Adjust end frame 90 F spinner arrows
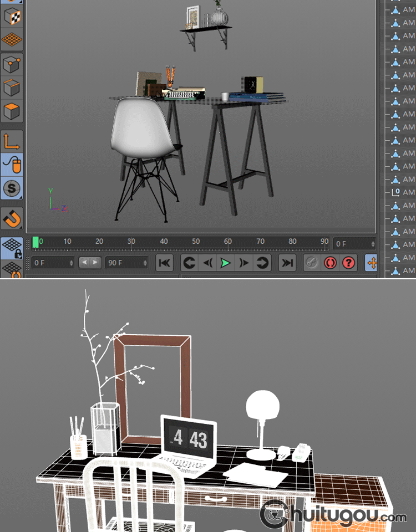Image resolution: width=416 pixels, height=532 pixels. [x=145, y=263]
